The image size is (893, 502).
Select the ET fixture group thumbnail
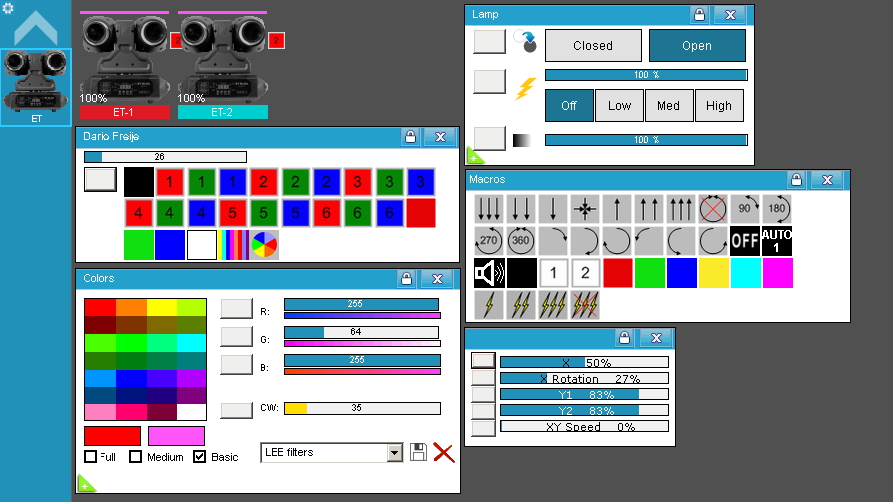35,87
